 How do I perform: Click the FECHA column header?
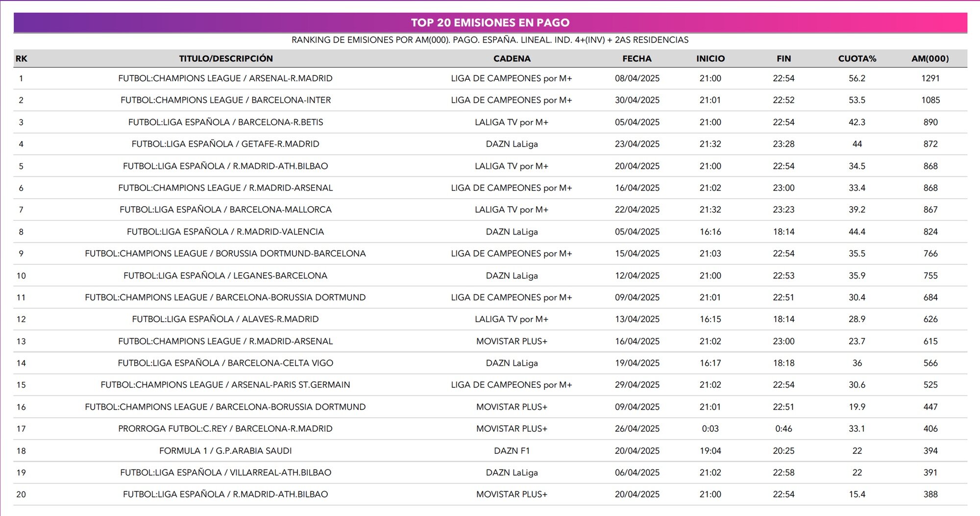tap(637, 59)
